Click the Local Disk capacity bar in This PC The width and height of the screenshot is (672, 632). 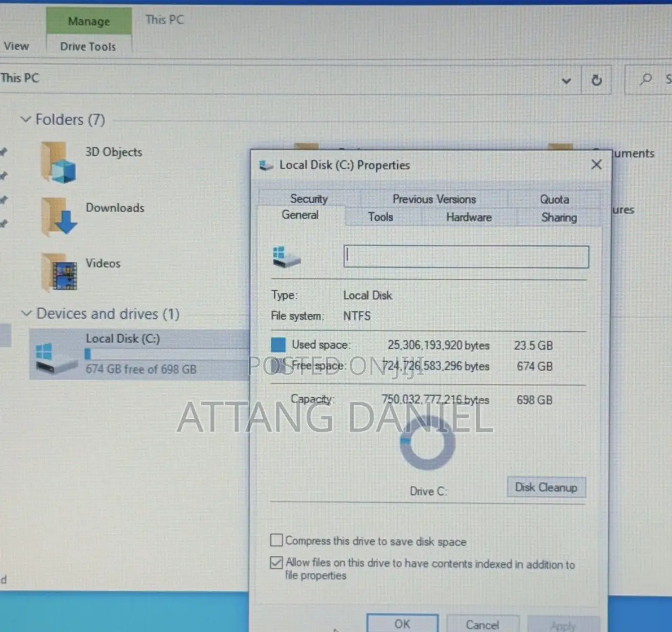(166, 354)
